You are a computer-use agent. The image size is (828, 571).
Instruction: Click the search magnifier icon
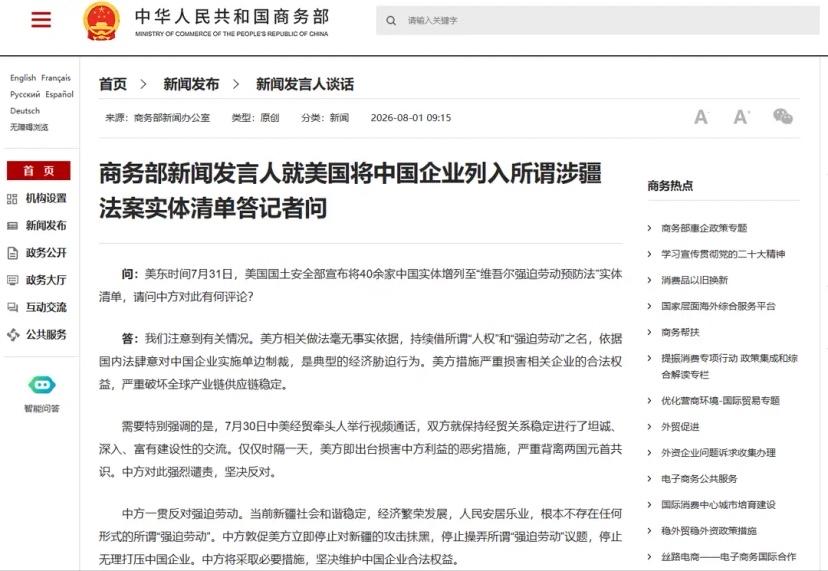[391, 21]
